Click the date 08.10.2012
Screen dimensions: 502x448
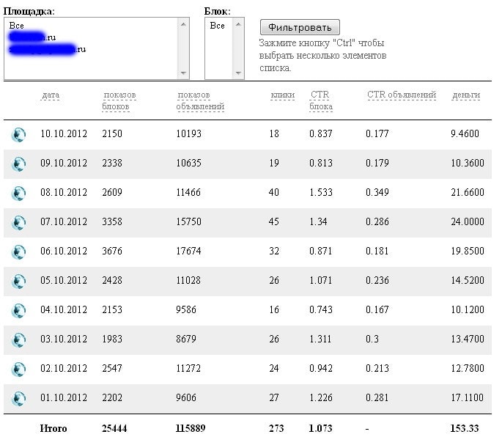[64, 192]
